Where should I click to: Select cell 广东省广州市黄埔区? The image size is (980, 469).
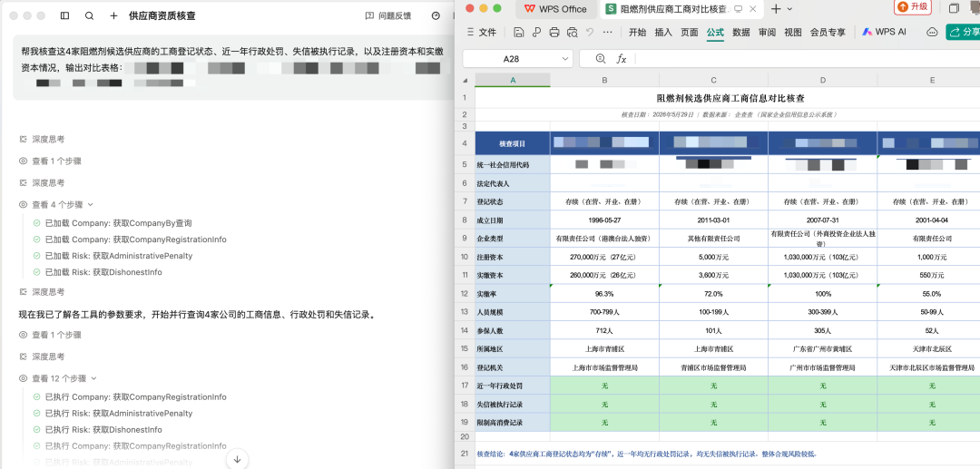[822, 348]
